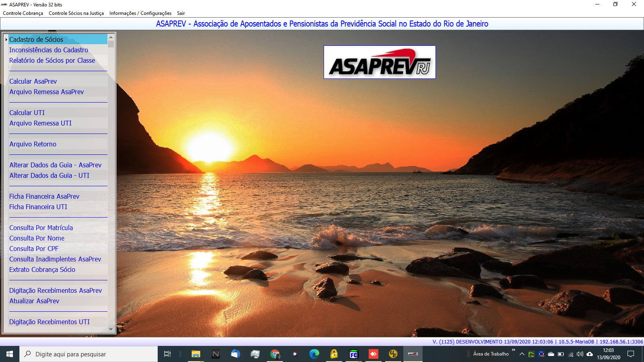
Task: Click the sidebar scrollbar up arrow
Action: point(111,37)
